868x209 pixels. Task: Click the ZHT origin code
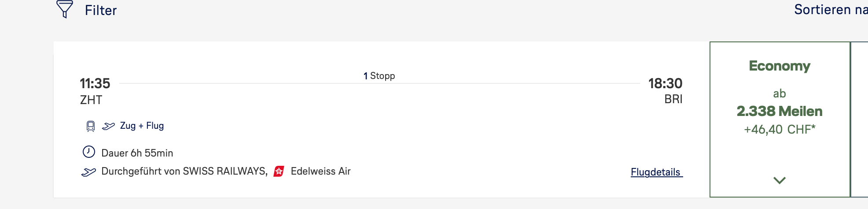[91, 100]
